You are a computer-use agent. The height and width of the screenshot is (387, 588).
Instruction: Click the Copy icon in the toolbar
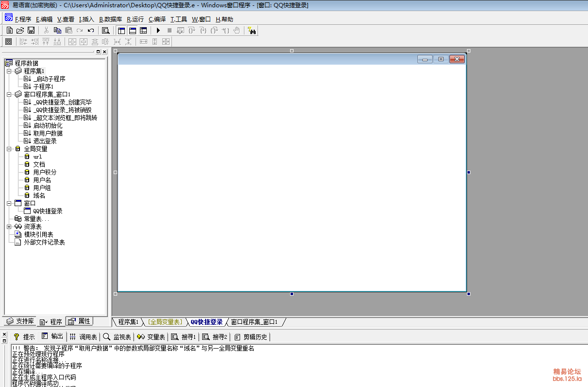(57, 31)
